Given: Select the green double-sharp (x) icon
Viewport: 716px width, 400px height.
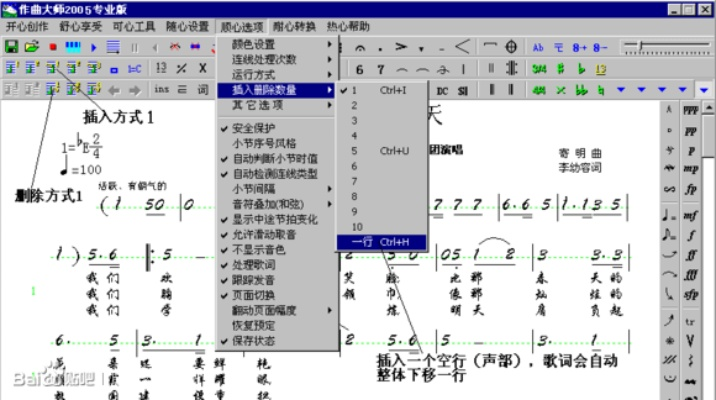Looking at the screenshot, I should point(561,90).
